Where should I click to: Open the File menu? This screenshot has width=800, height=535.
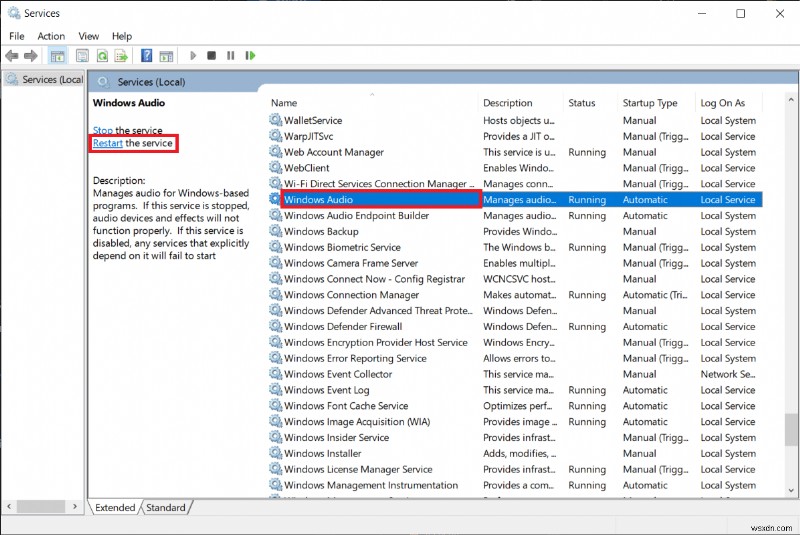tap(17, 36)
